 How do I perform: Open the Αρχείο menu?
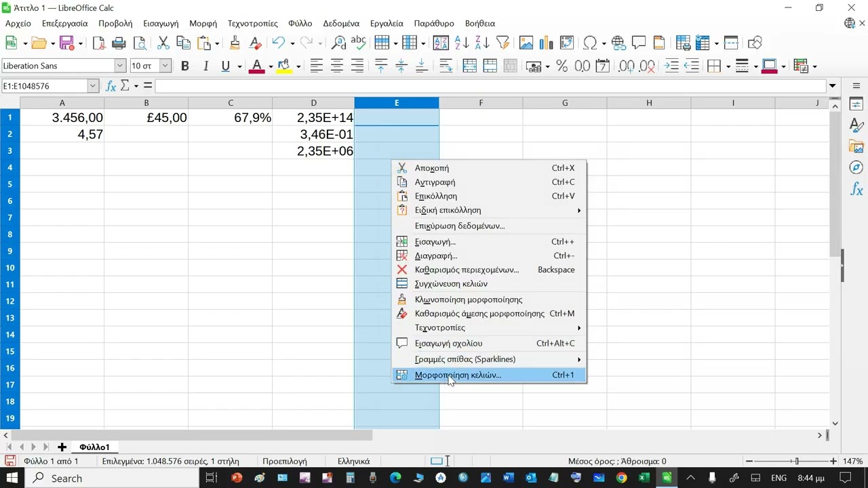tap(18, 23)
